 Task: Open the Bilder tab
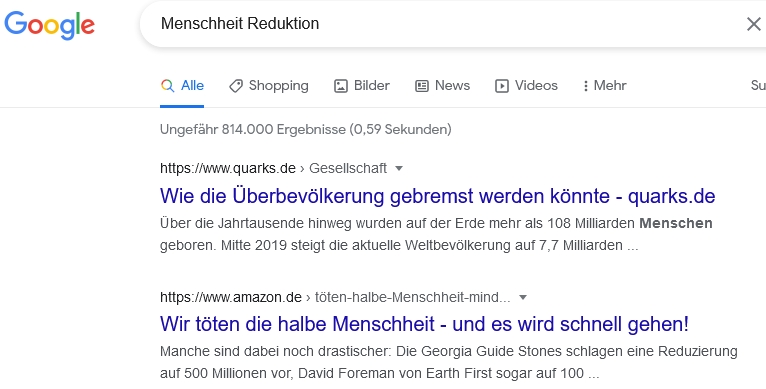pos(362,86)
